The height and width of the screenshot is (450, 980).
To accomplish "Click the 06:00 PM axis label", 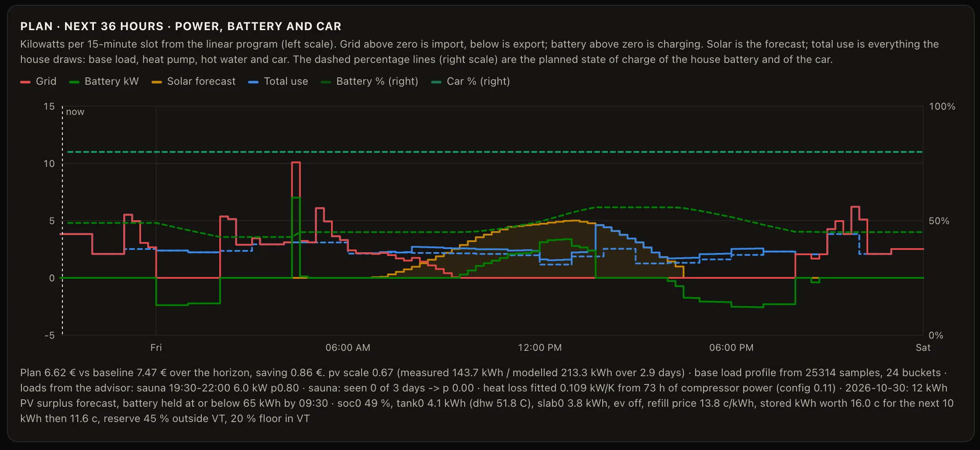I will tap(732, 347).
